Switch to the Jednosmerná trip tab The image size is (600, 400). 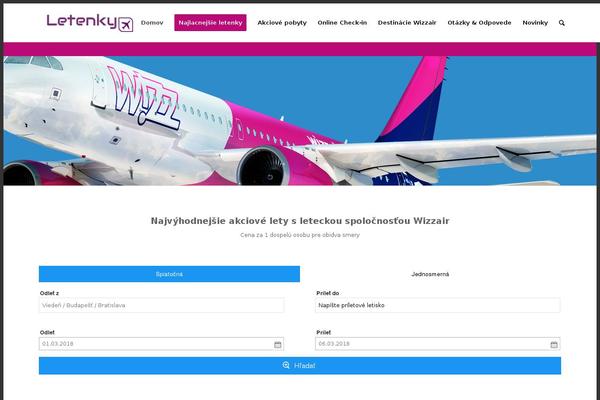[x=430, y=274]
